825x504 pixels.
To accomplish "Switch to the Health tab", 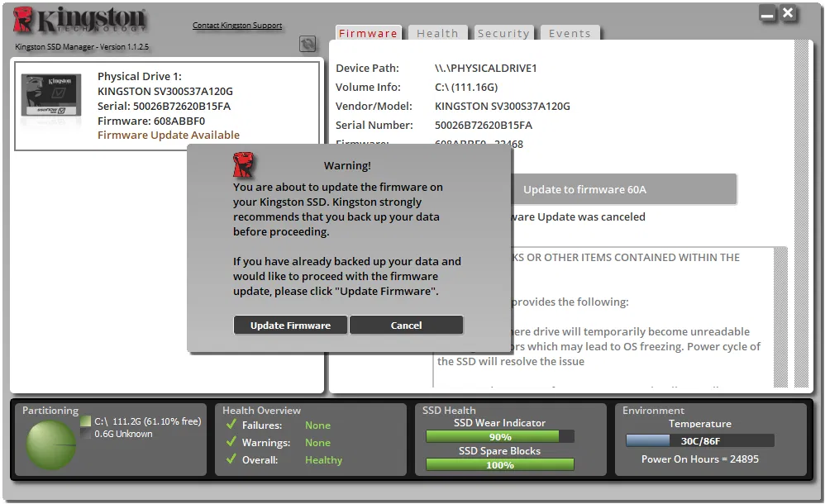I will pyautogui.click(x=437, y=33).
